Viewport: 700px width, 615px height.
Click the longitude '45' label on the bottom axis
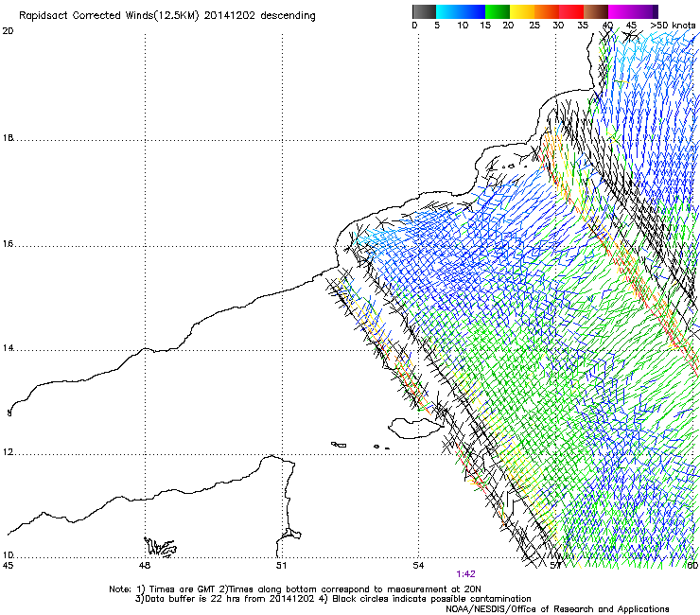(x=8, y=566)
